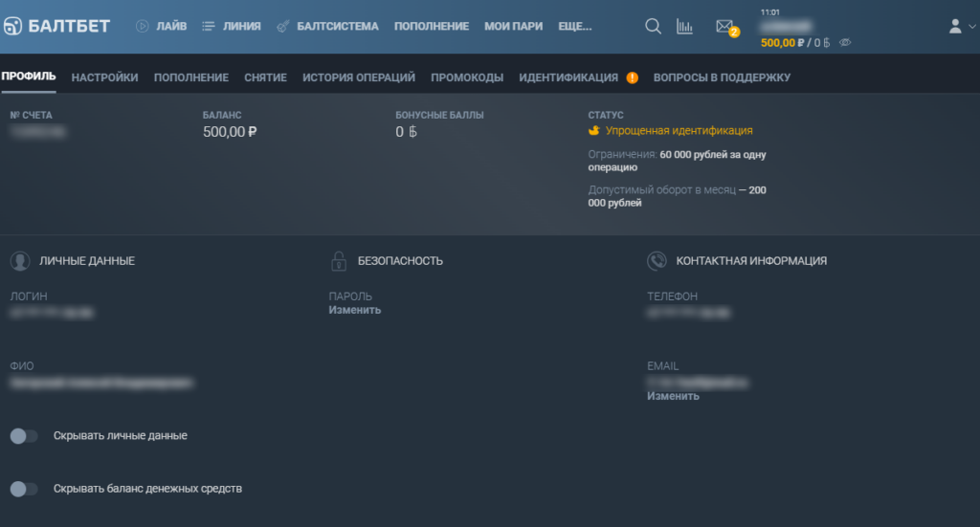Expand the ЕЩЕ... menu
Image resolution: width=980 pixels, height=527 pixels.
tap(574, 26)
